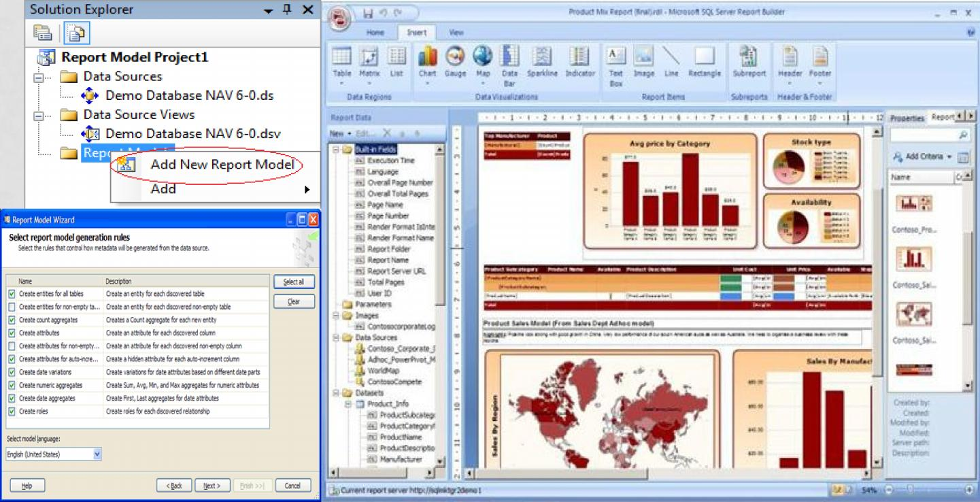Uncheck 'Create entities for all tables' rule
The width and height of the screenshot is (980, 502).
pos(12,294)
